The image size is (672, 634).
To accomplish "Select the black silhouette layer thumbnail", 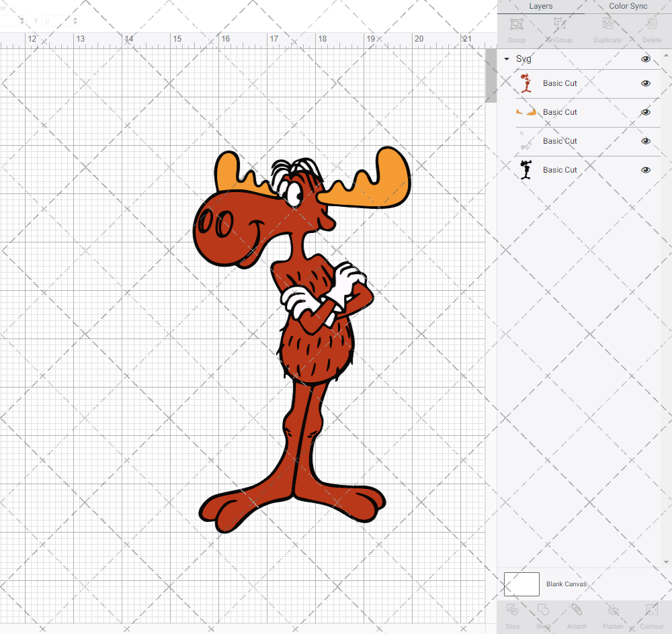I will [526, 170].
